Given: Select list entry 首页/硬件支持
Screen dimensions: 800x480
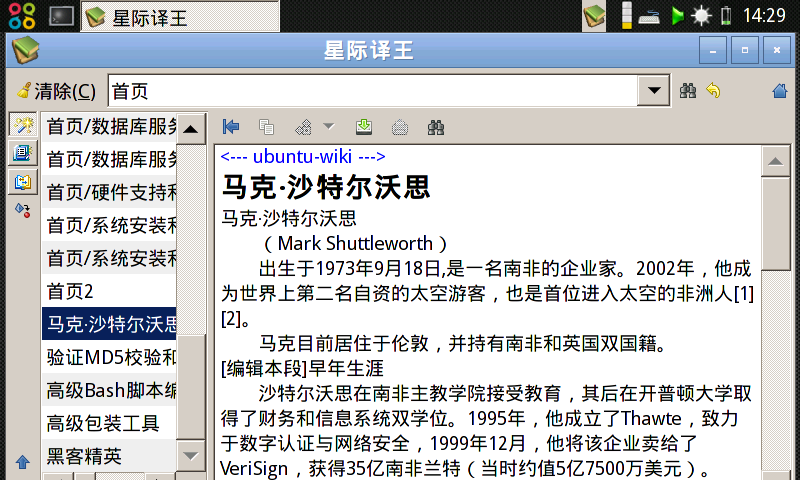Looking at the screenshot, I should 109,192.
